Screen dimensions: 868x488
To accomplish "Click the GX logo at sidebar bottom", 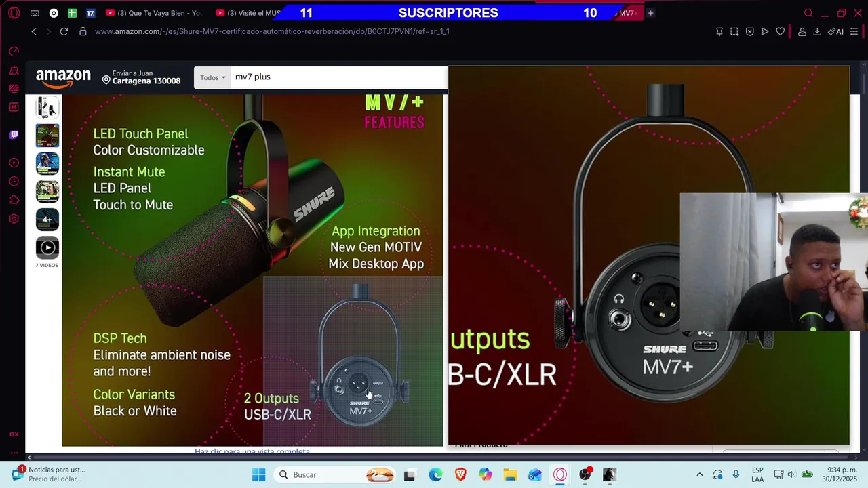I will point(14,434).
